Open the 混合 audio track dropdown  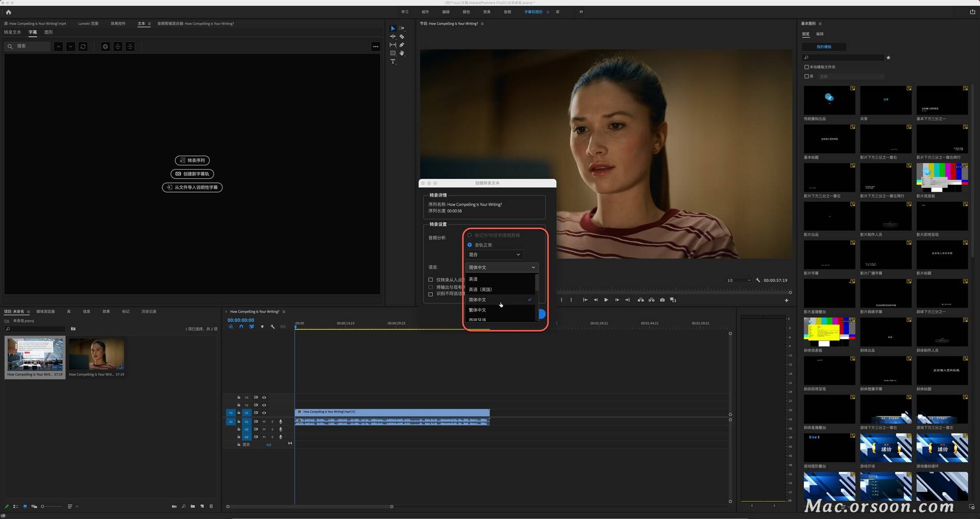(495, 254)
